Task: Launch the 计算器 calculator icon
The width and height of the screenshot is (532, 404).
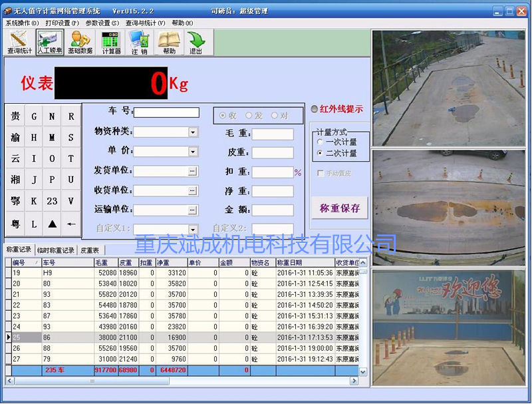Action: pyautogui.click(x=111, y=43)
